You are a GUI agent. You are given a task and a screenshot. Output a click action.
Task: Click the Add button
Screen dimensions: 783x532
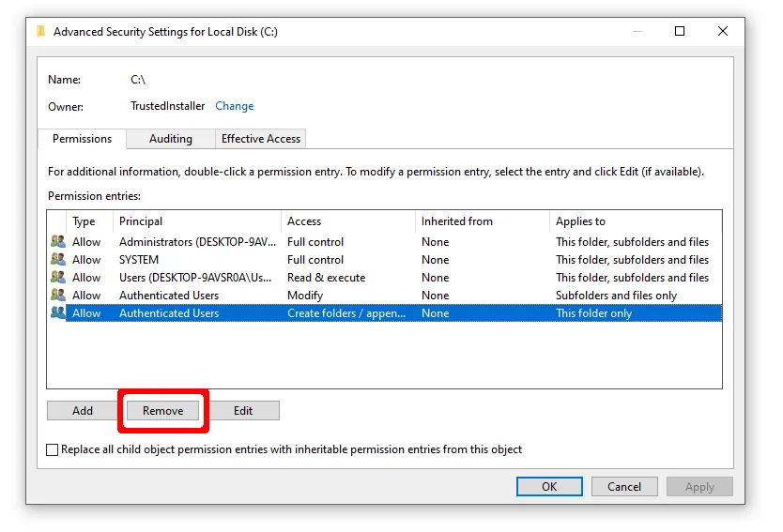[x=83, y=411]
